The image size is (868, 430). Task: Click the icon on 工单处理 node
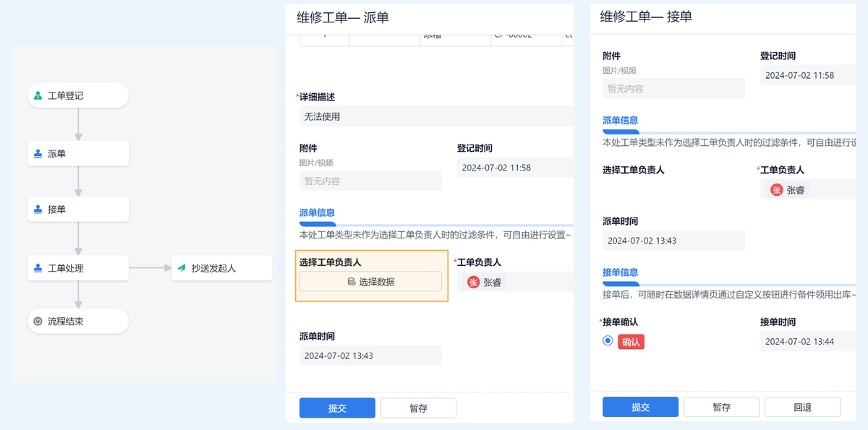coord(39,267)
